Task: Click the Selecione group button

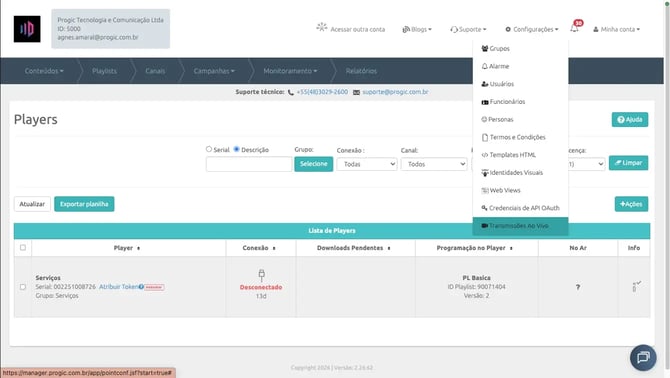Action: (314, 164)
